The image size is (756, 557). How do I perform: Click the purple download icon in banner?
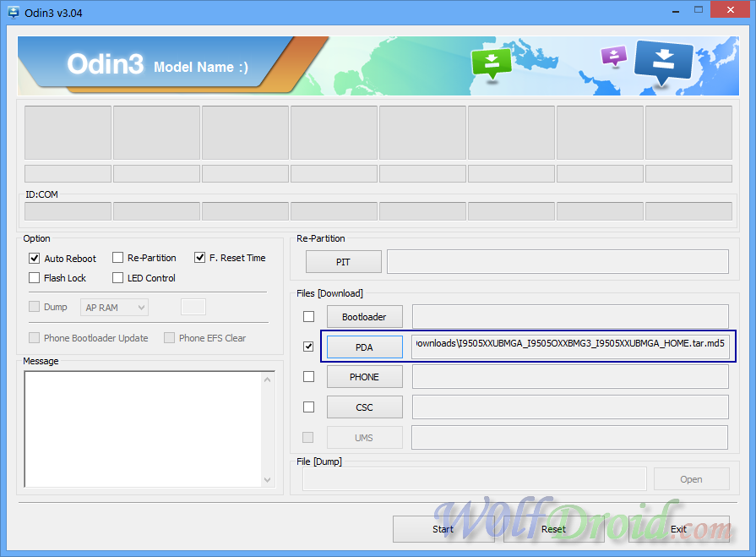tap(614, 56)
